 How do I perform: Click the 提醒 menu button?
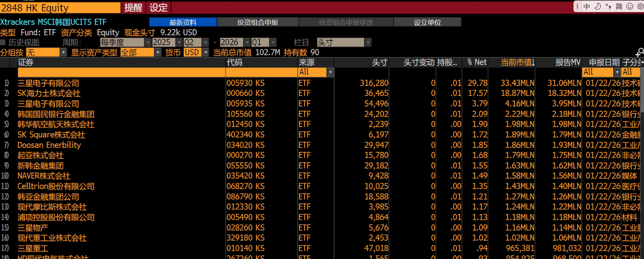134,8
